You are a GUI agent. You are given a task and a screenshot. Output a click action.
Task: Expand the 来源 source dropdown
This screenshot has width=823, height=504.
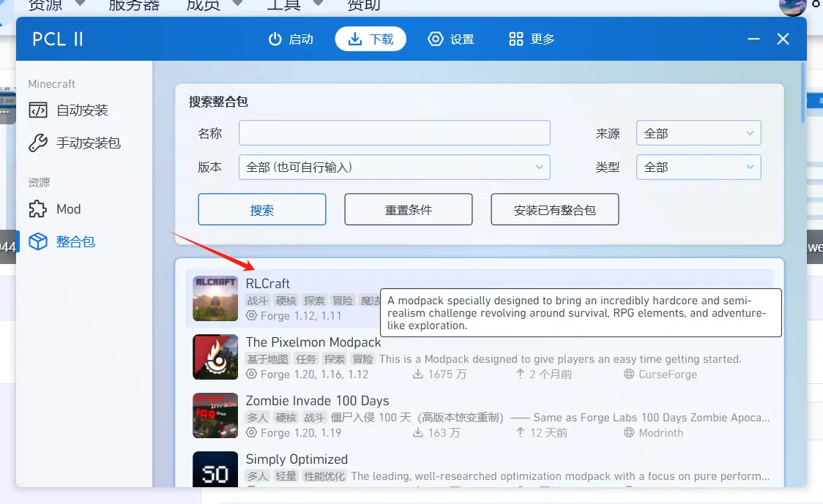[x=699, y=133]
